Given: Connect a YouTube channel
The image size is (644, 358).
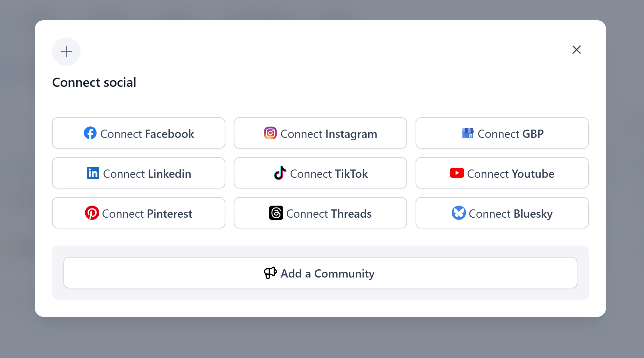Looking at the screenshot, I should (x=502, y=173).
